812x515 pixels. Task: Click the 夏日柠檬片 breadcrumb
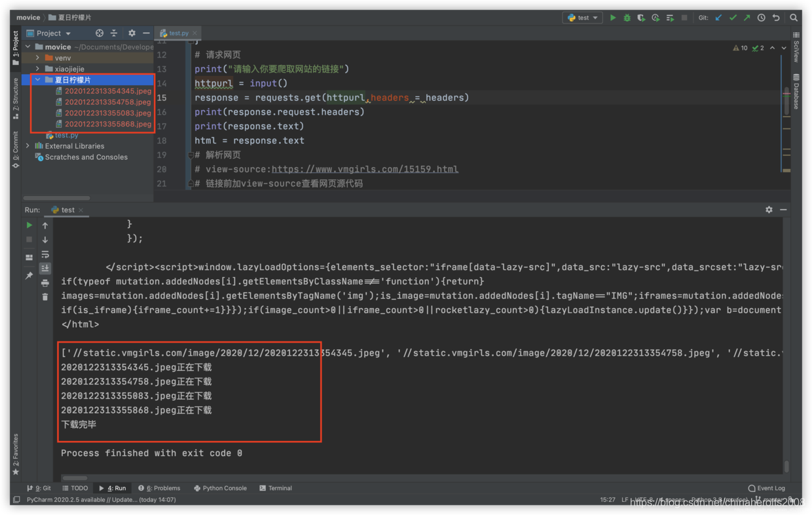point(70,18)
